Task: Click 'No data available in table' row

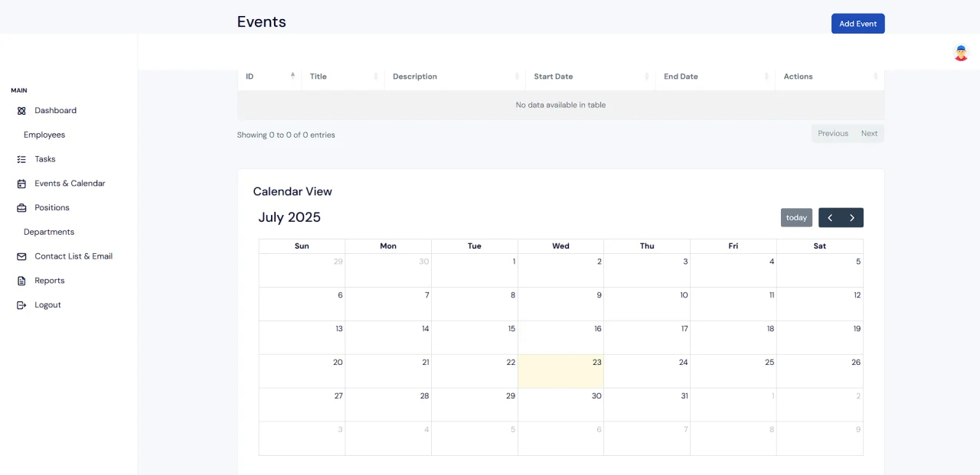Action: click(560, 105)
